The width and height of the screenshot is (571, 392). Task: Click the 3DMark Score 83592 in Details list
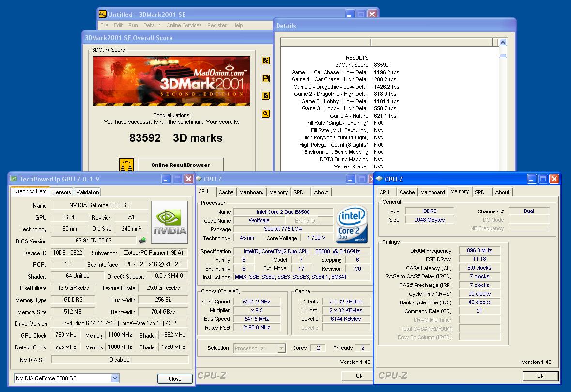(x=381, y=65)
